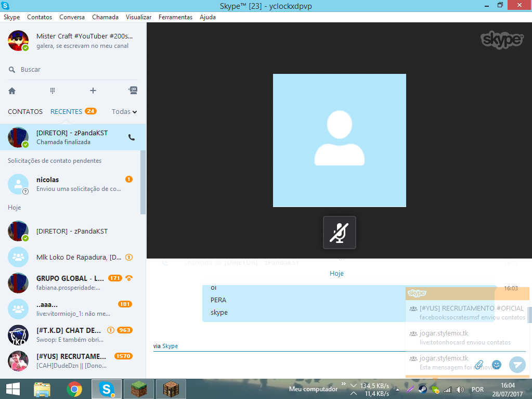
Task: Open the Visualizar menu
Action: click(x=138, y=17)
